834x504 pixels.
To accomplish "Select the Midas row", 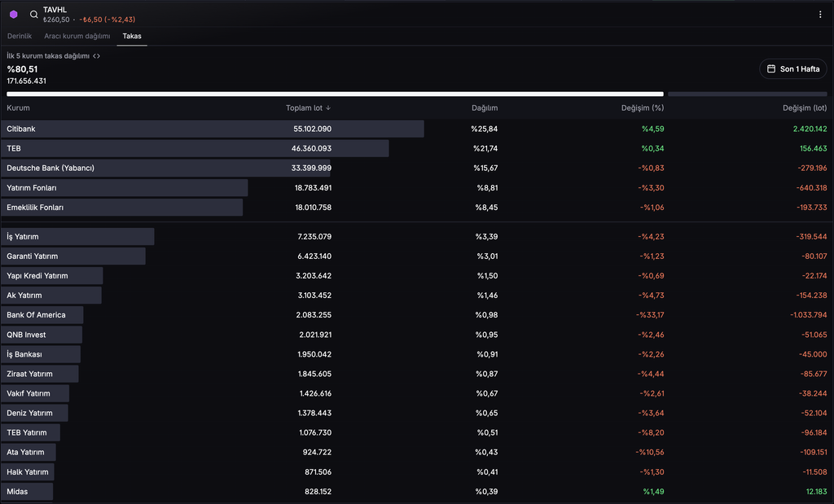I will pyautogui.click(x=417, y=492).
